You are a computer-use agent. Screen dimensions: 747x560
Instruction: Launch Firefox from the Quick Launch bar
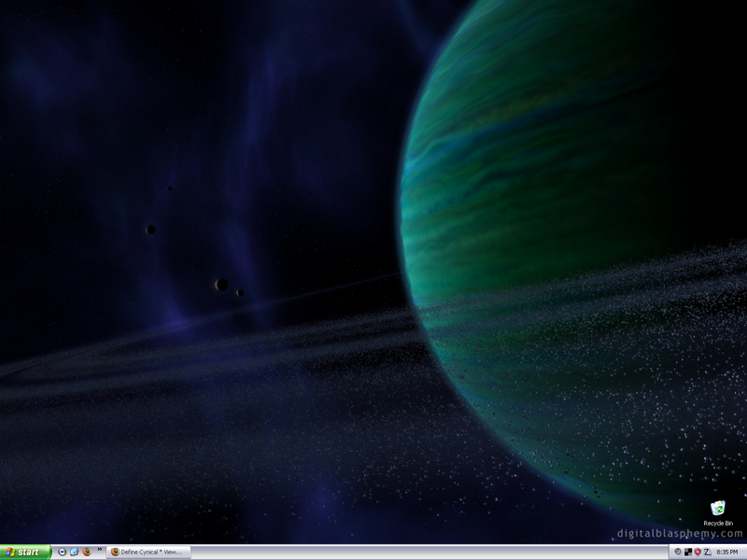tap(87, 552)
